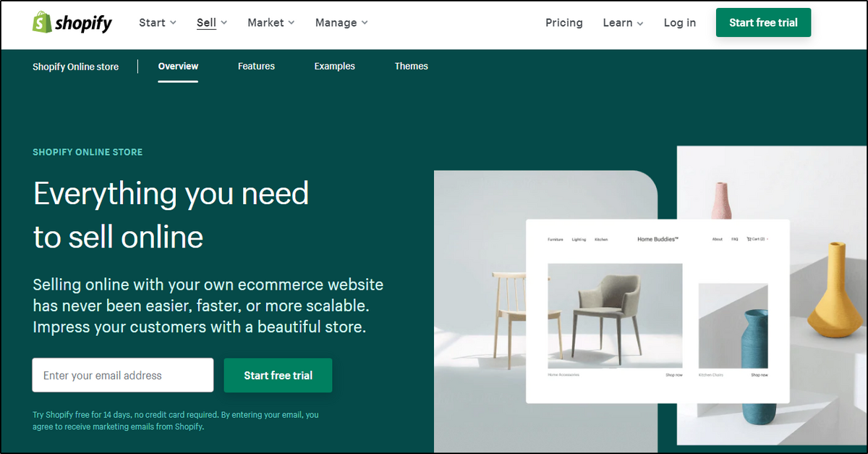Click the gray armchair product image
This screenshot has height=454, width=868.
(x=615, y=316)
